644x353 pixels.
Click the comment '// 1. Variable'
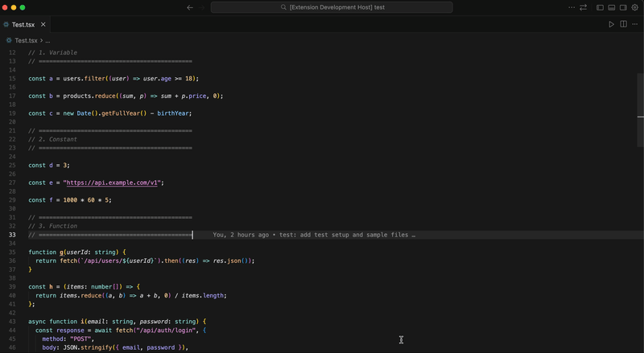[x=52, y=52]
